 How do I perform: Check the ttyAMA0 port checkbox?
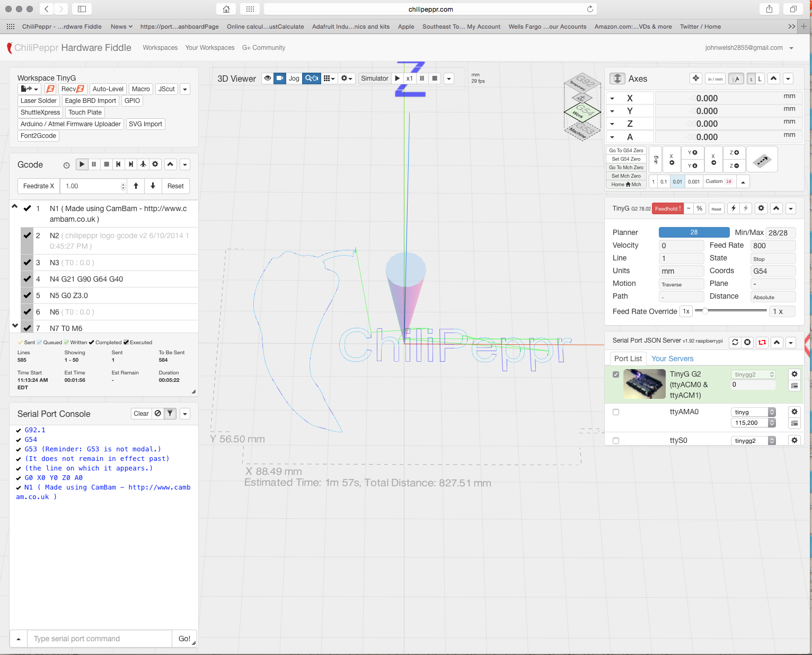[616, 412]
